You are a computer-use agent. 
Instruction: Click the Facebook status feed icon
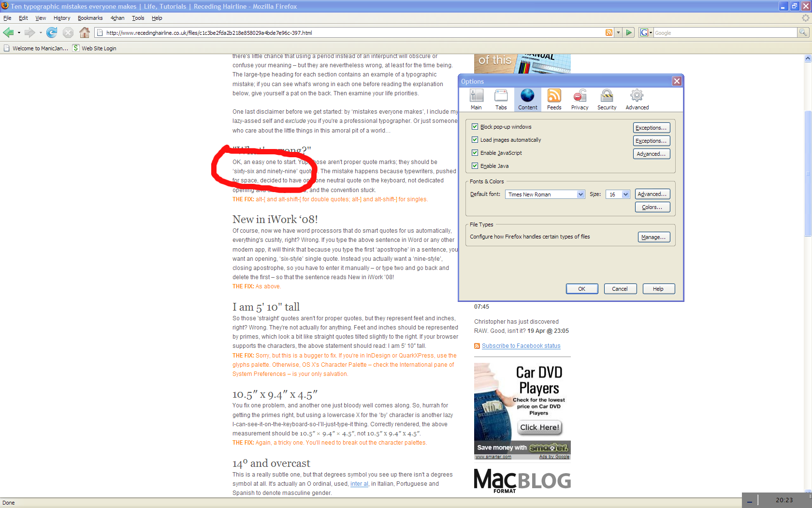coord(477,346)
